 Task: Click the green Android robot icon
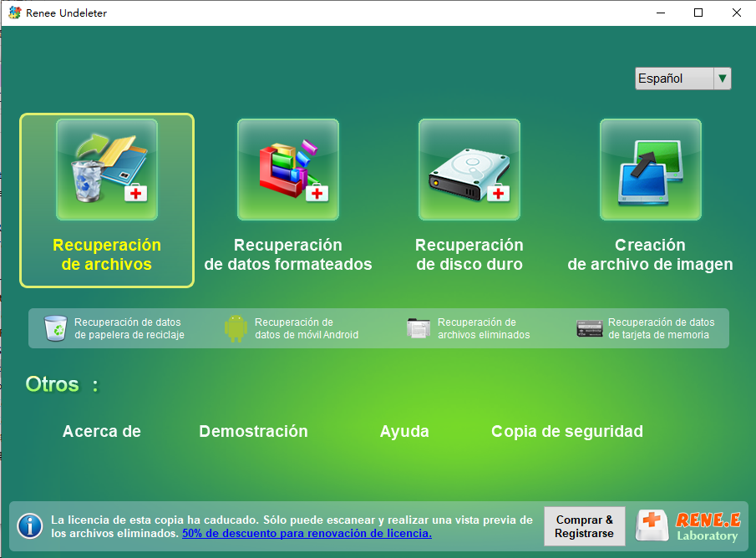[236, 328]
